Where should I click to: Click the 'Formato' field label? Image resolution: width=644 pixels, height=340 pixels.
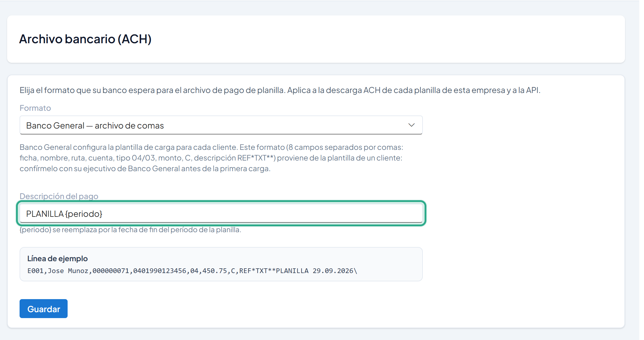pos(35,108)
